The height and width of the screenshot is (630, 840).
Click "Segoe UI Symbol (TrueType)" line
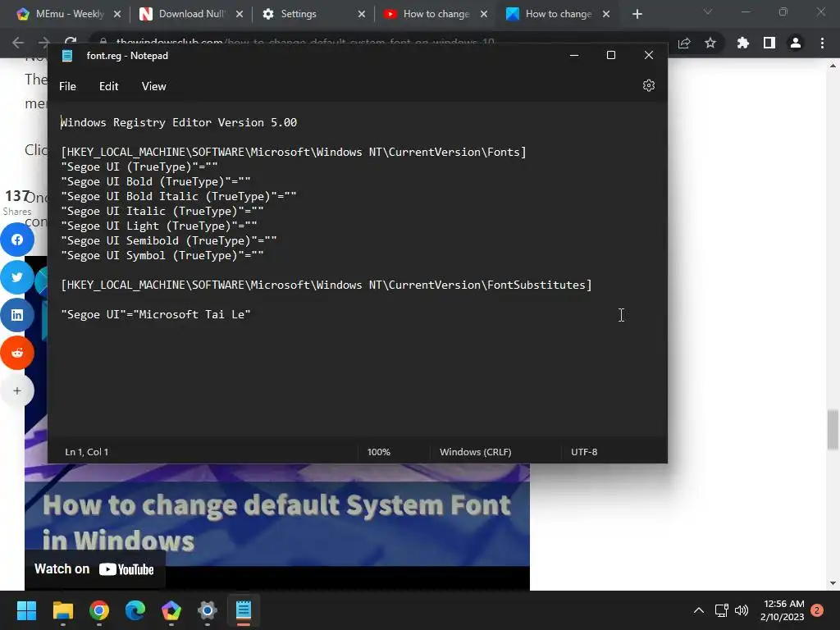click(162, 256)
